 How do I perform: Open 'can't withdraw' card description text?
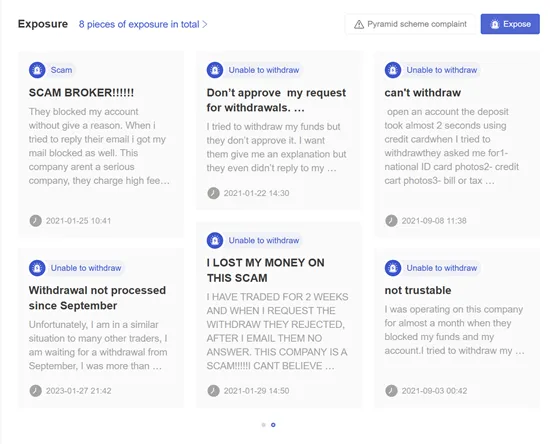(x=452, y=146)
